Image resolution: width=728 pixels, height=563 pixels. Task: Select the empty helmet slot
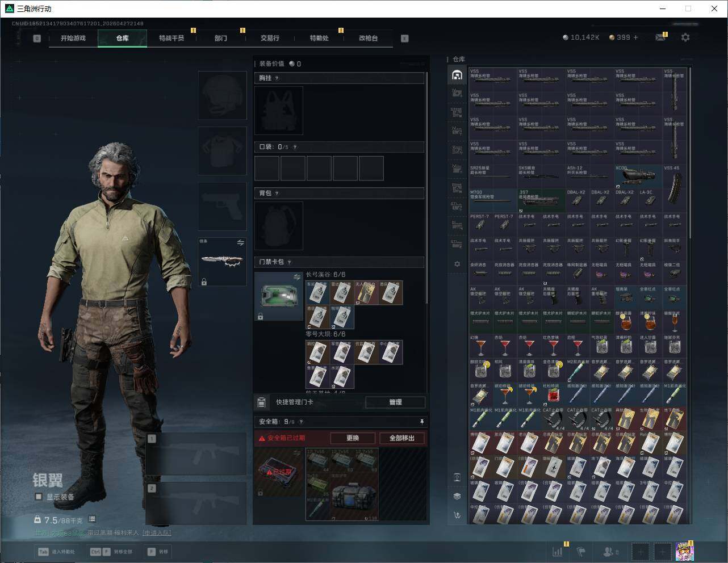pos(222,95)
